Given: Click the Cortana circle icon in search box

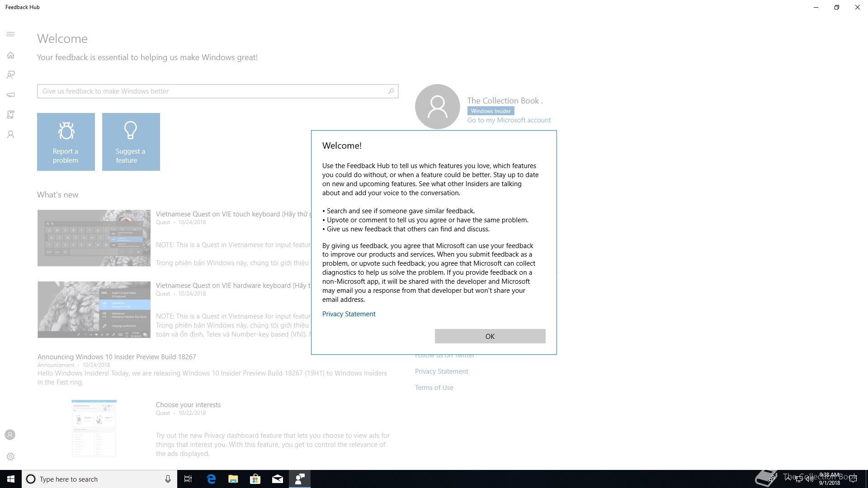Looking at the screenshot, I should click(x=31, y=479).
